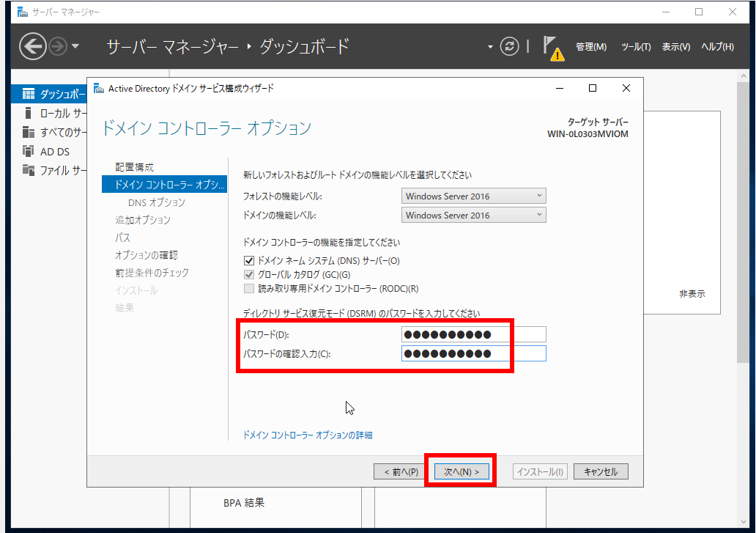Click the キャンセル button
Image resolution: width=756 pixels, height=533 pixels.
pyautogui.click(x=601, y=471)
